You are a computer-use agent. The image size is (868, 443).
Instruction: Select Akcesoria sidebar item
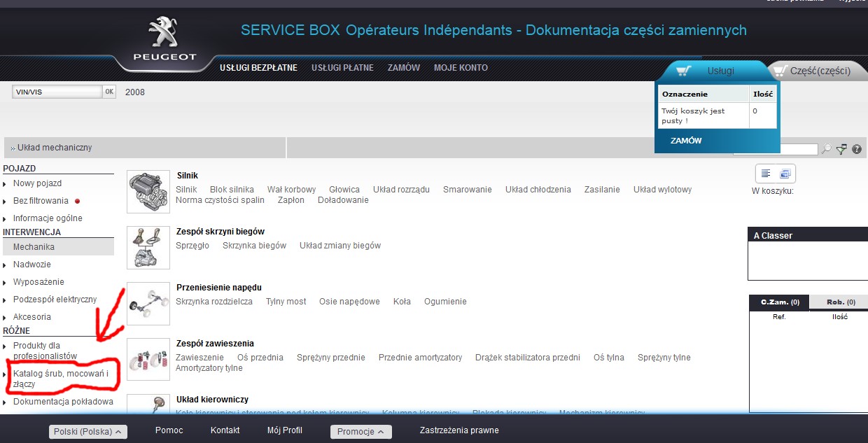point(32,317)
